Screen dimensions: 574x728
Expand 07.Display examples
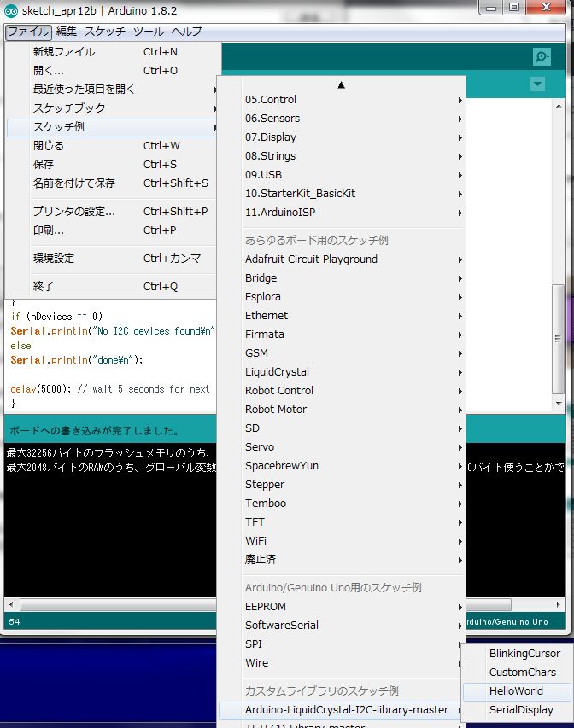click(342, 137)
